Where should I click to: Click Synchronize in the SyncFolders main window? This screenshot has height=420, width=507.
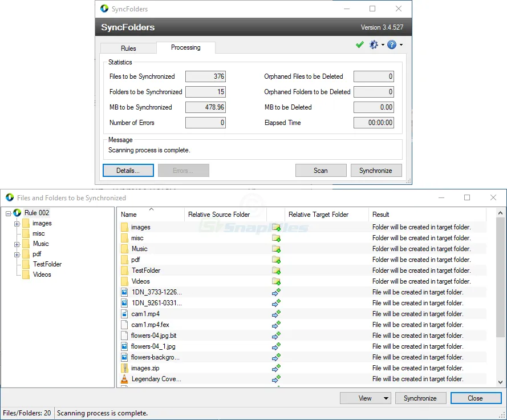[x=376, y=171]
